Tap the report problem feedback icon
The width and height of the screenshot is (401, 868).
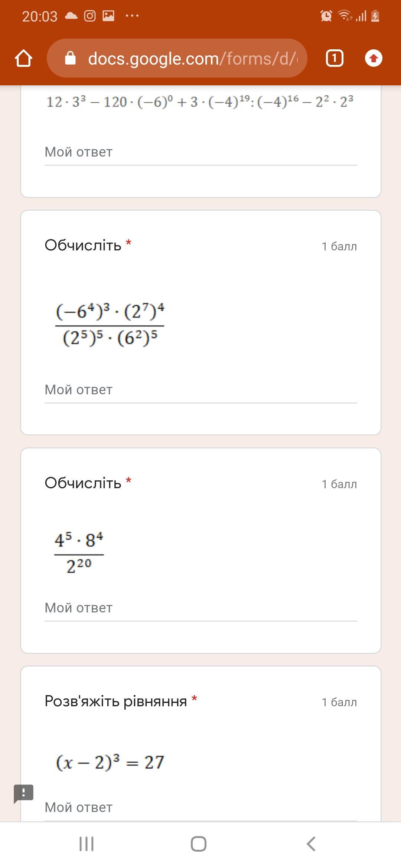point(23,793)
